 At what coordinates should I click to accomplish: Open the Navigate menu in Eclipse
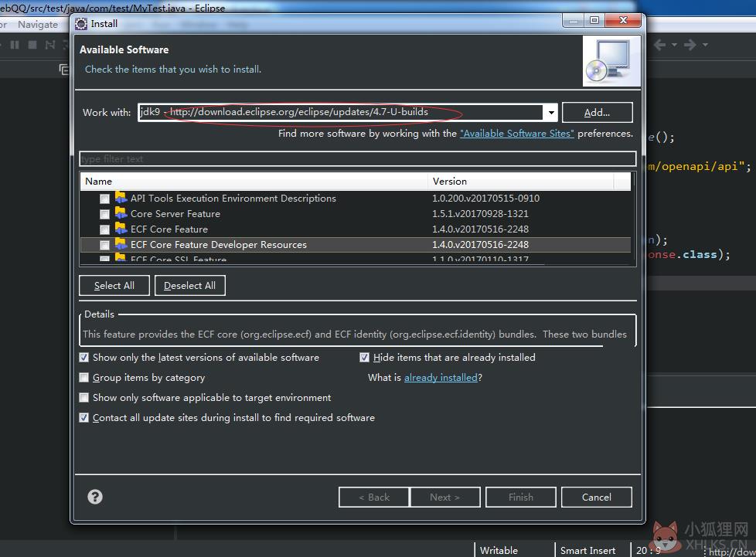(x=38, y=25)
